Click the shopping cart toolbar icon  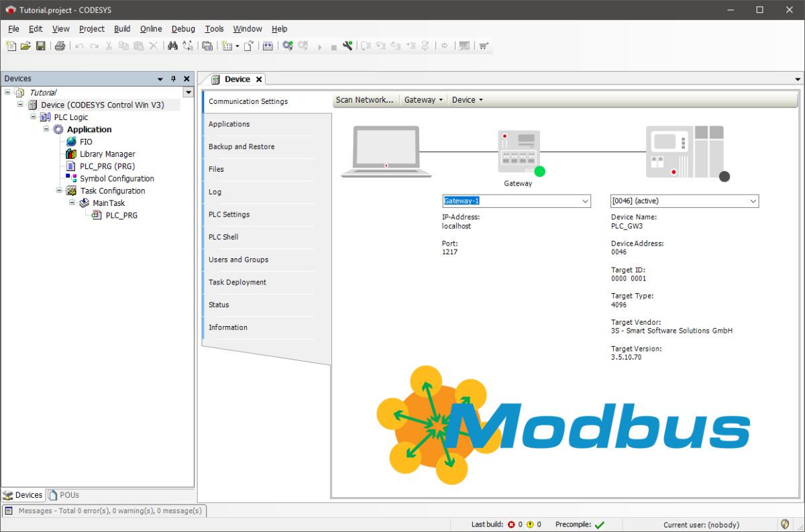483,46
